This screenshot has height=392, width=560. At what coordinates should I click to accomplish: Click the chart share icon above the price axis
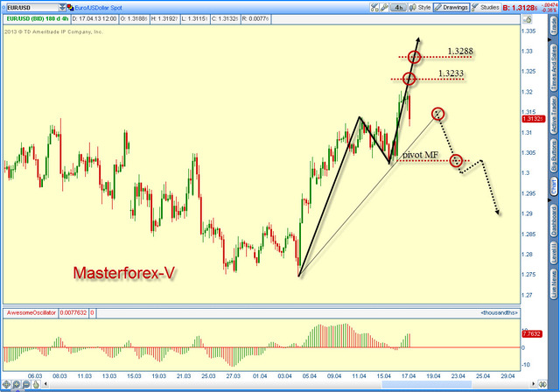coord(528,19)
